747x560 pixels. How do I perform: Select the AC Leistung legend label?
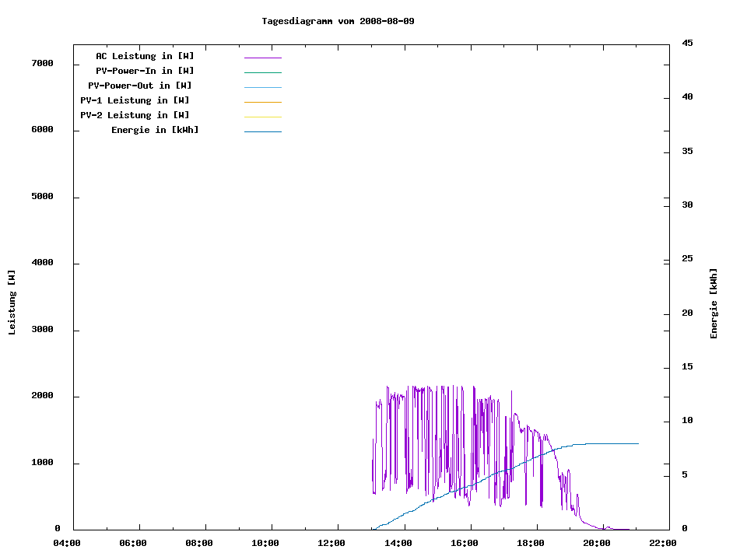(145, 56)
